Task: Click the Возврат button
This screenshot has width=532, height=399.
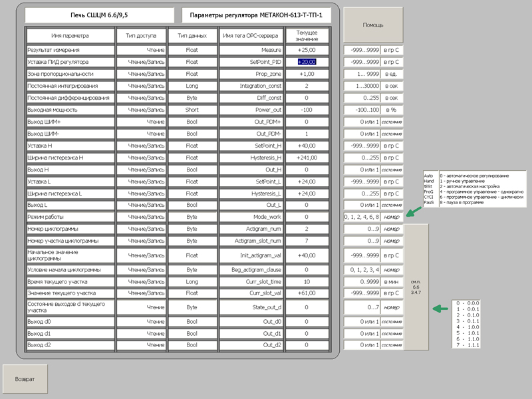Action: tap(25, 379)
